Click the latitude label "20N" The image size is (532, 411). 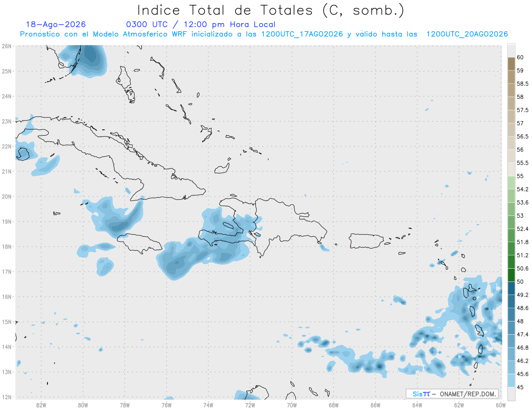[7, 196]
